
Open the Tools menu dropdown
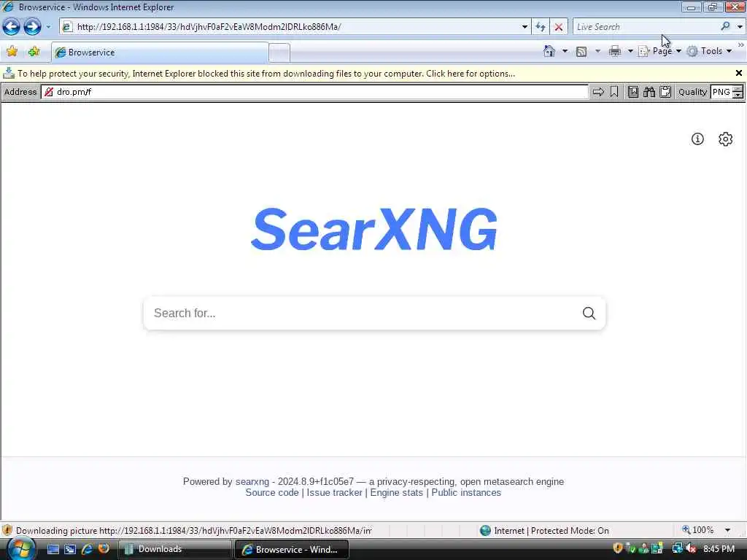709,51
